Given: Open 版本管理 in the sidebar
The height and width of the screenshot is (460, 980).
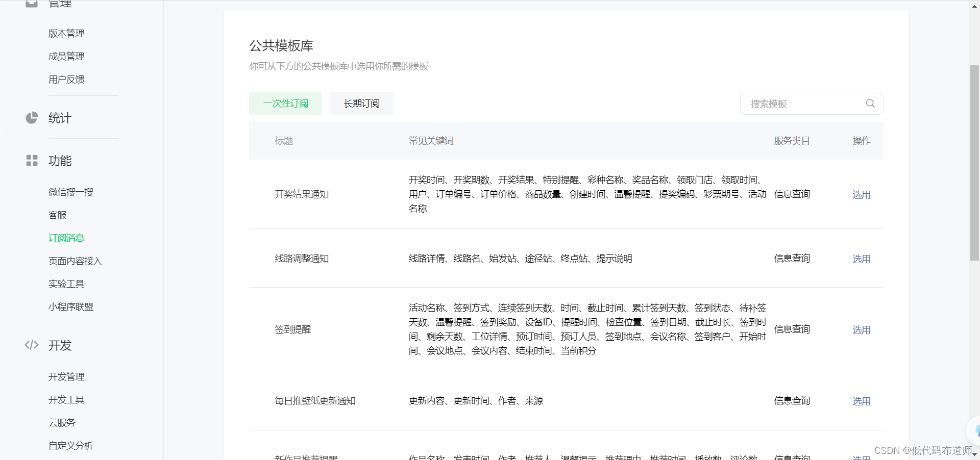Looking at the screenshot, I should coord(66,34).
